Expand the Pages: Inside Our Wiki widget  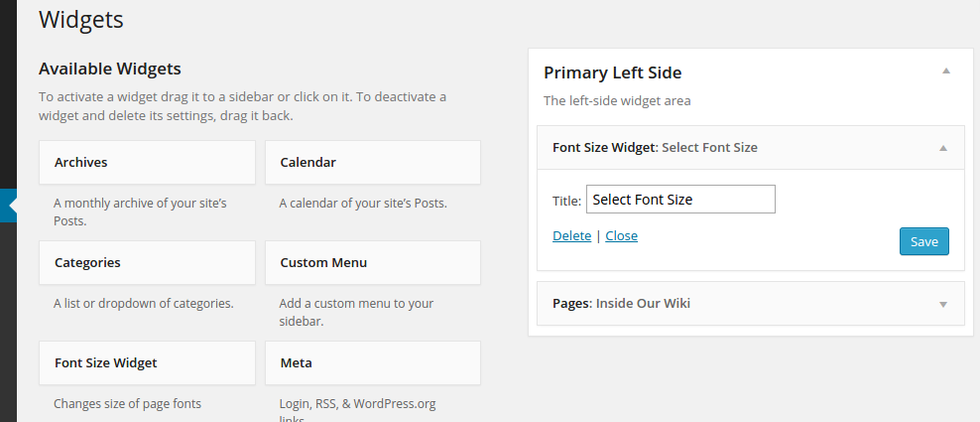coord(943,304)
